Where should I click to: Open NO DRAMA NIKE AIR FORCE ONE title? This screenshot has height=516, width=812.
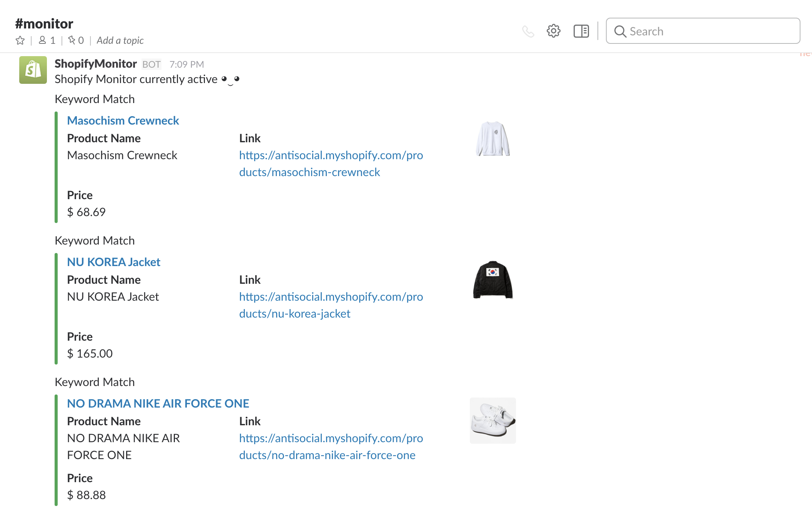tap(158, 403)
